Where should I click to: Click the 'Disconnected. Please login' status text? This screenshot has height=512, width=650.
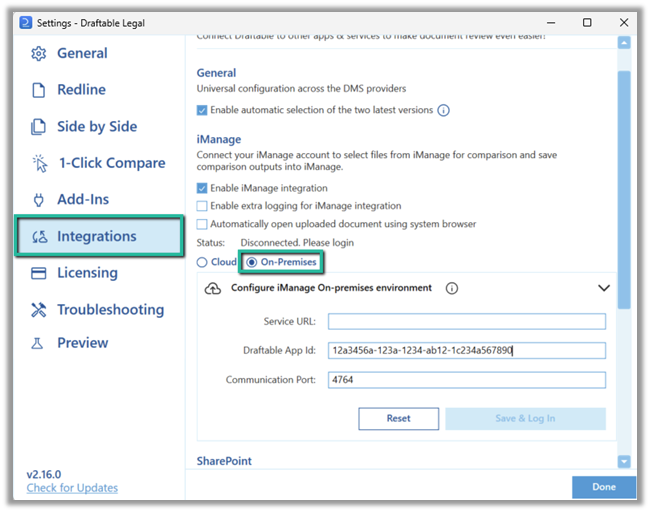(x=297, y=243)
